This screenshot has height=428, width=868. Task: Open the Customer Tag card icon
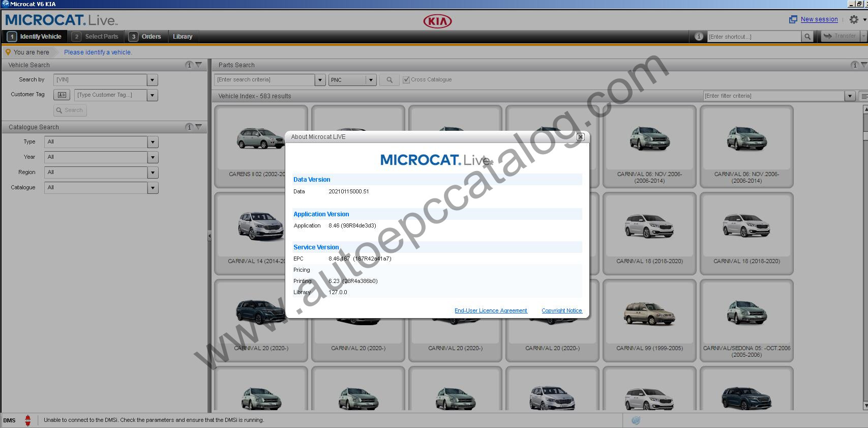pyautogui.click(x=62, y=95)
